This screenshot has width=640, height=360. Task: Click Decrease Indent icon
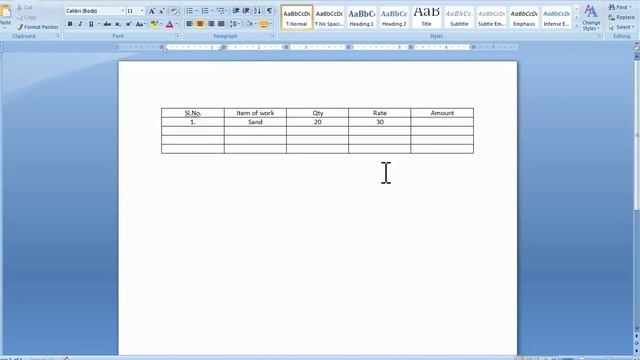tap(236, 11)
